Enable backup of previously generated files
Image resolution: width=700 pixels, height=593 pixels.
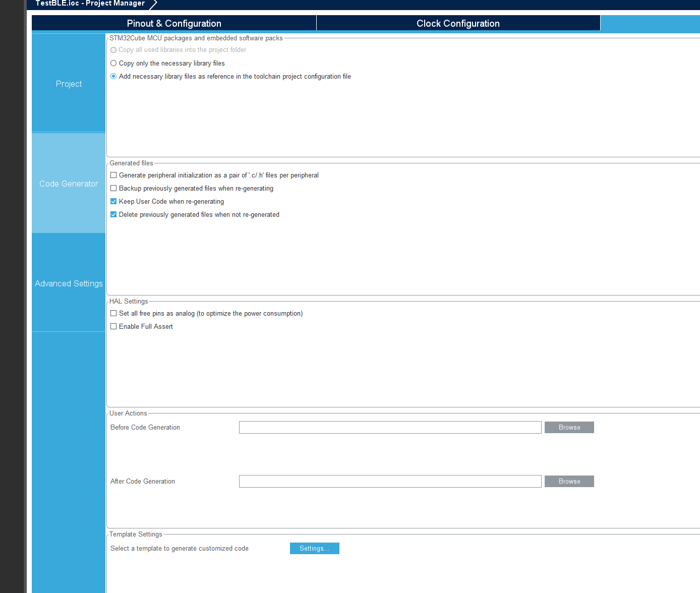pyautogui.click(x=113, y=188)
